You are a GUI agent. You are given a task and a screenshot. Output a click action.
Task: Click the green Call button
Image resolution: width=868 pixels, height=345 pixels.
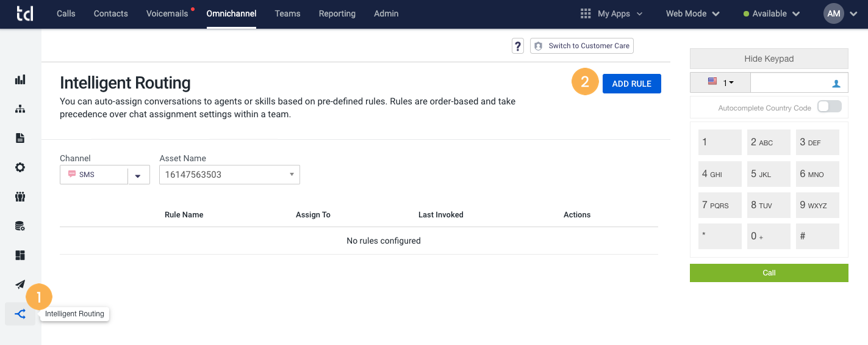[769, 273]
